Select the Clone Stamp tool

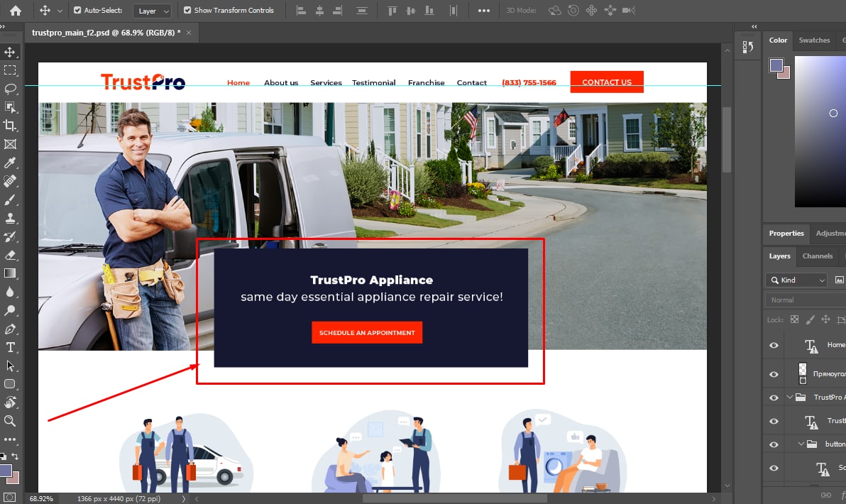[x=10, y=218]
